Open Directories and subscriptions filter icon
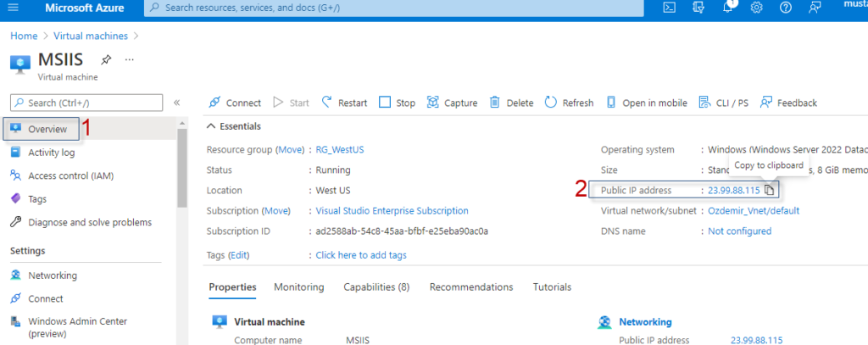Screen dimensions: 868x345 point(698,8)
